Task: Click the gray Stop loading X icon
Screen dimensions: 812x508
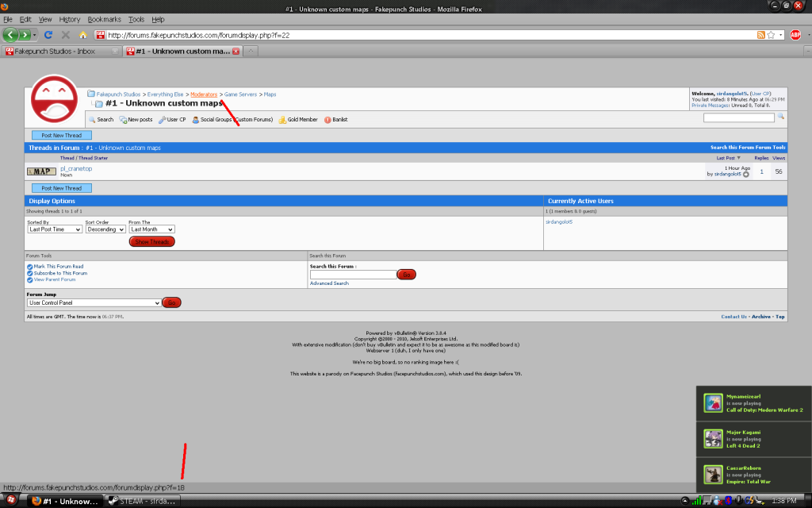Action: click(x=66, y=35)
